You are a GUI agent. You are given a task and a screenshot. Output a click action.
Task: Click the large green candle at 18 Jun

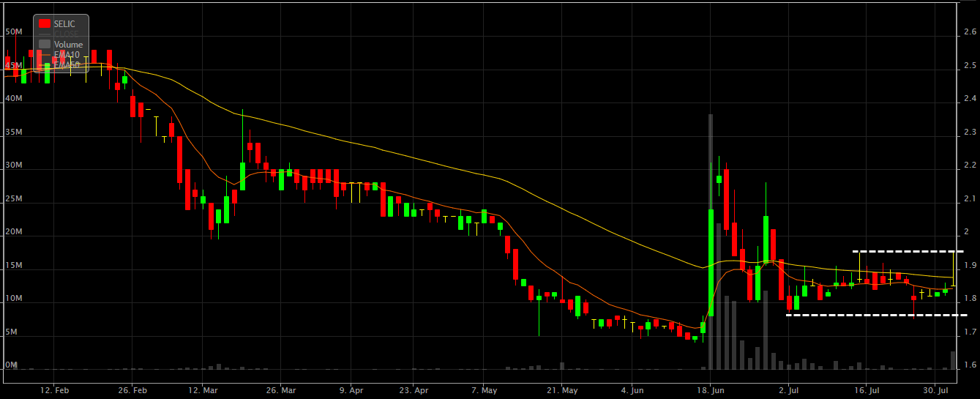tap(711, 262)
